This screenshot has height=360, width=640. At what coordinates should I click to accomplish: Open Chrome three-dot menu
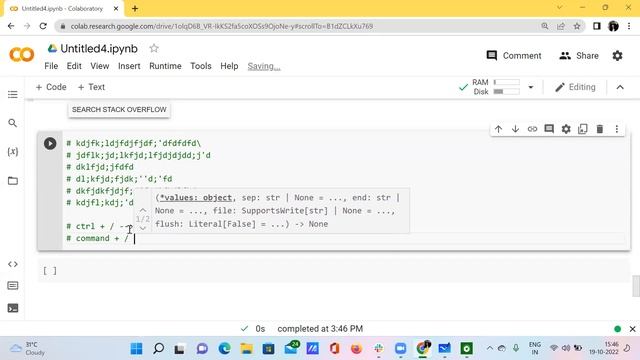click(629, 26)
